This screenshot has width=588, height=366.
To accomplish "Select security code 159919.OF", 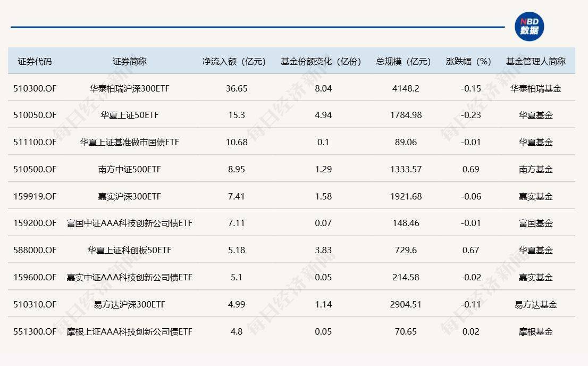I will [35, 196].
